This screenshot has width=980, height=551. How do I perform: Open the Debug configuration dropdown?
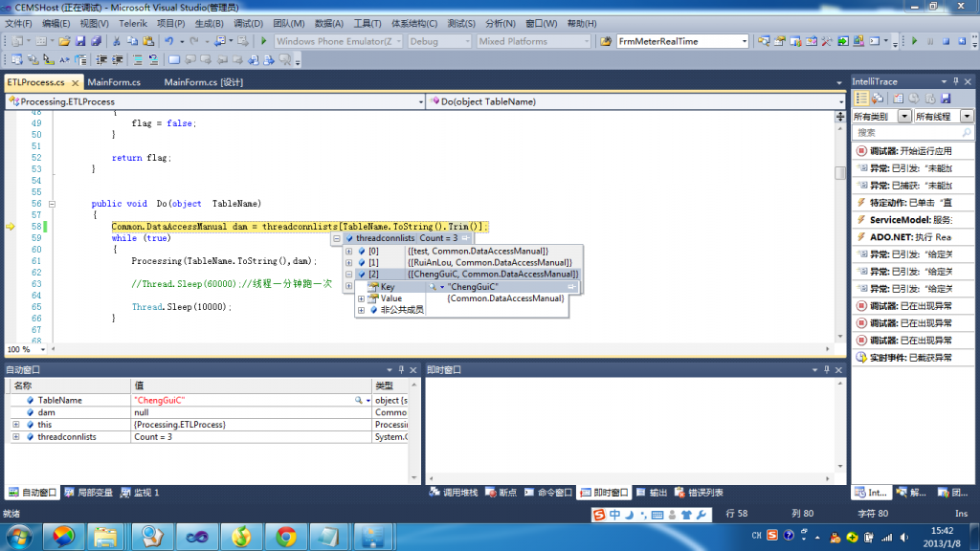[439, 41]
